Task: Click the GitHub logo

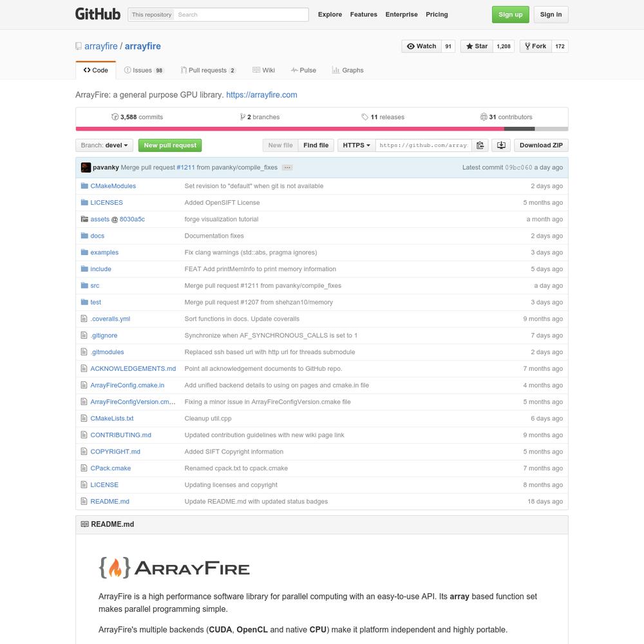Action: coord(98,14)
